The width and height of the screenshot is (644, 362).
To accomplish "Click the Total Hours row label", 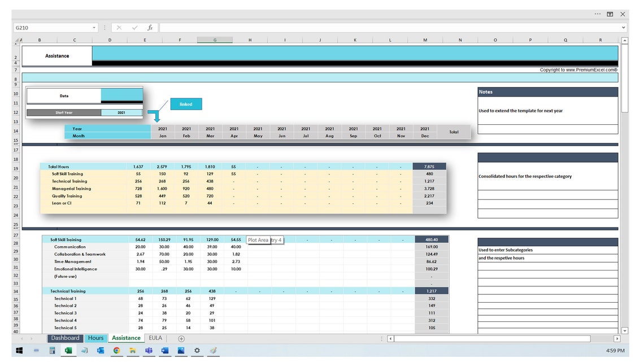I will 59,167.
